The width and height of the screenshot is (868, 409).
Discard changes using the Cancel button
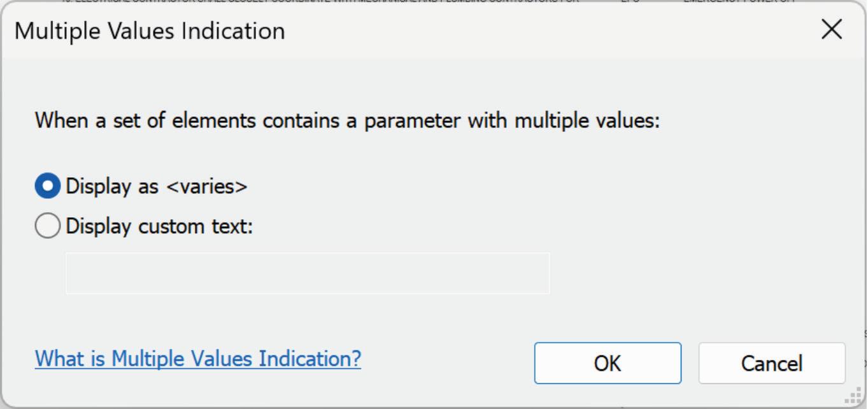click(x=771, y=363)
